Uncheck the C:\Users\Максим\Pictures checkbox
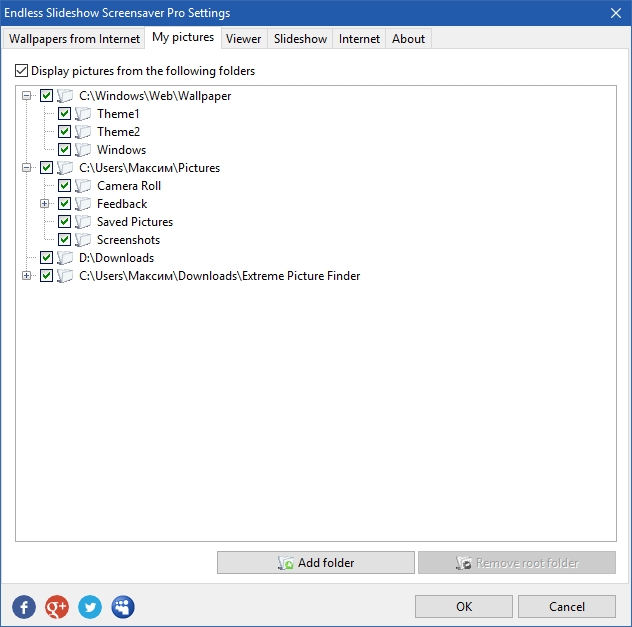Screen dimensions: 632x627 tap(46, 168)
